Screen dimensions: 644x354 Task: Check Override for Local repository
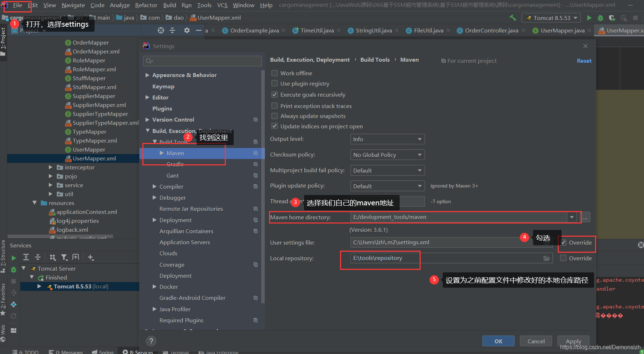[563, 258]
